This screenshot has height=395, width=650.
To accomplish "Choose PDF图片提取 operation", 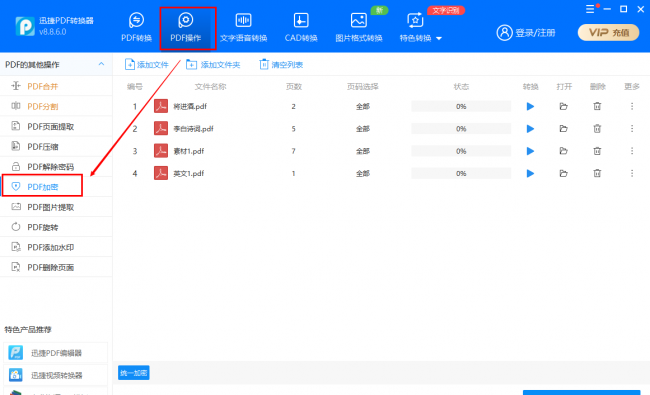I will 56,207.
